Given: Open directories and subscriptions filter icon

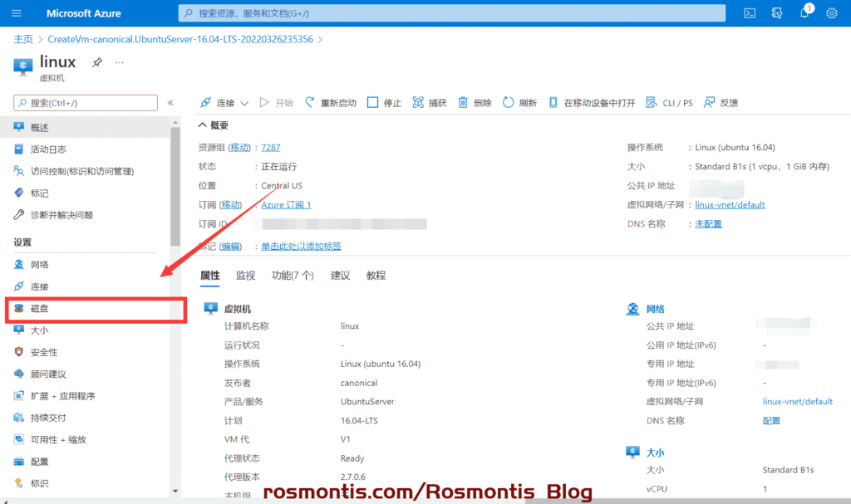Looking at the screenshot, I should click(777, 13).
